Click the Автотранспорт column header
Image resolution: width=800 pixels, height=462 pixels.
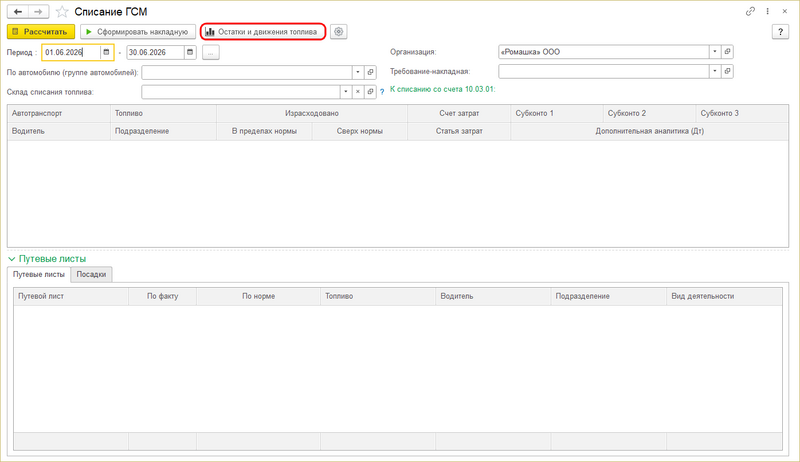(x=59, y=113)
